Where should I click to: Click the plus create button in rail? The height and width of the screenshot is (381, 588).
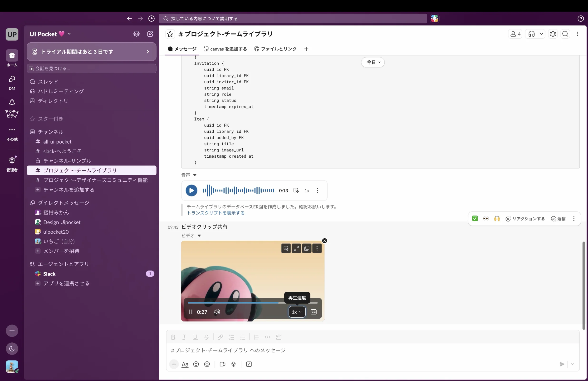tap(12, 331)
